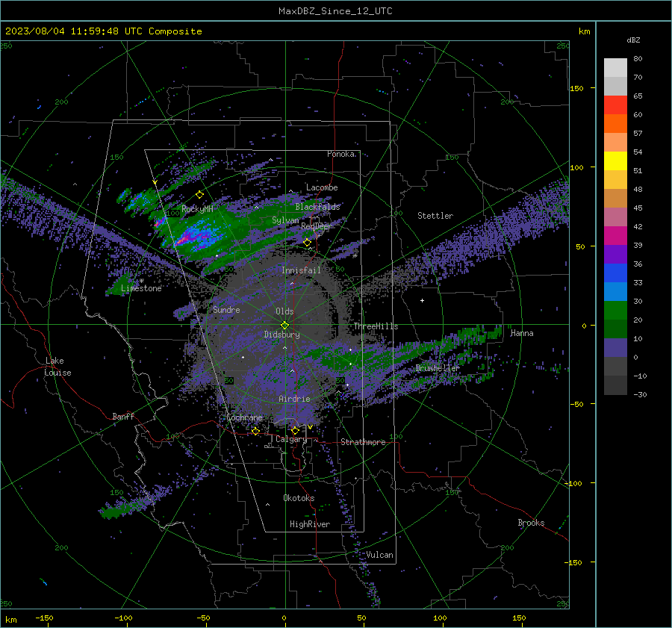The height and width of the screenshot is (628, 672).
Task: Pick the bright yellow 51-54 dBZ swatch
Action: 615,161
